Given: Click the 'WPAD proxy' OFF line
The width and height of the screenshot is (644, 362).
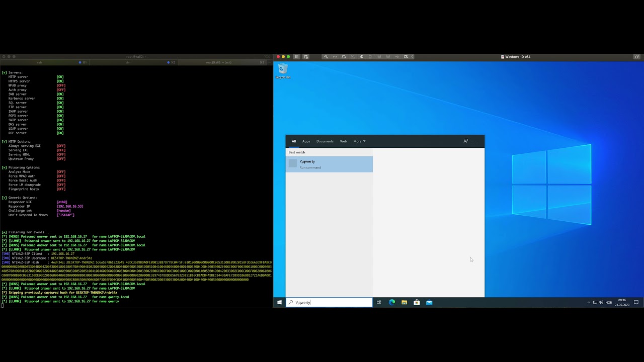Looking at the screenshot, I should [x=37, y=85].
